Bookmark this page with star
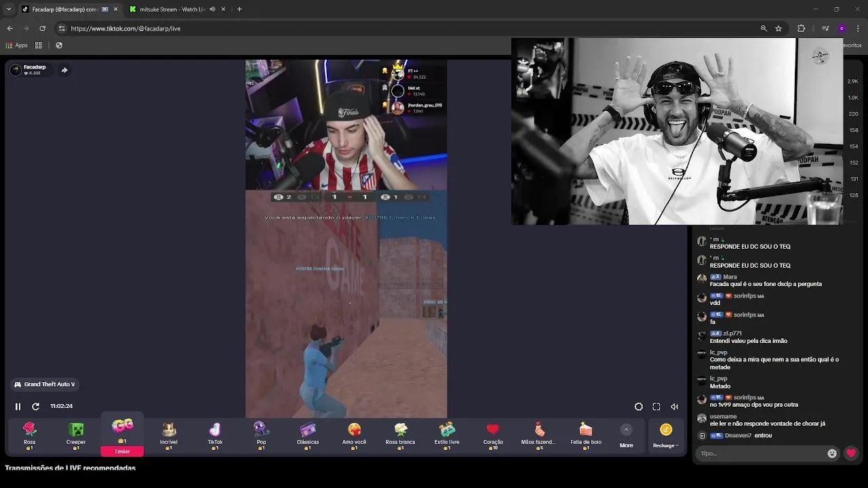Image resolution: width=868 pixels, height=488 pixels. (x=778, y=28)
